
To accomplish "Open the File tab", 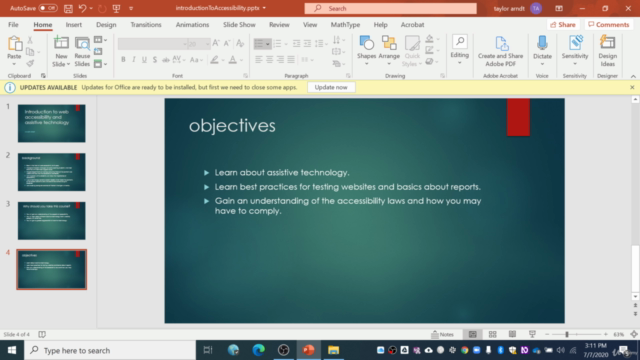I will pos(13,24).
